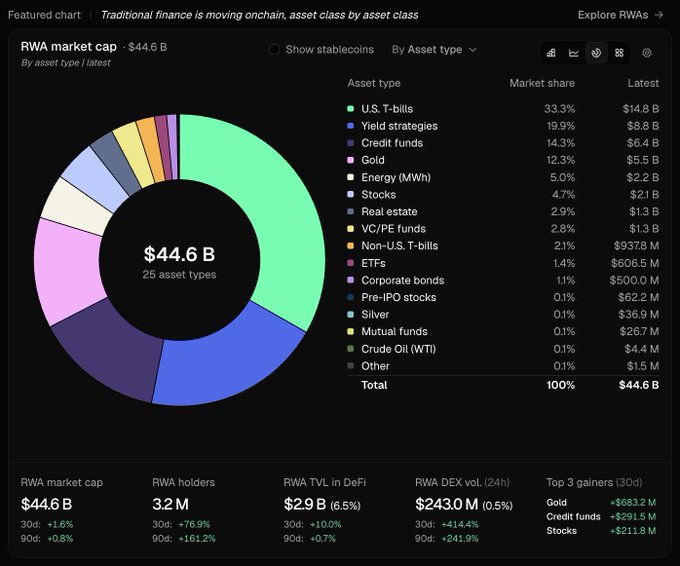Click the RWA market cap chart title

[x=69, y=47]
